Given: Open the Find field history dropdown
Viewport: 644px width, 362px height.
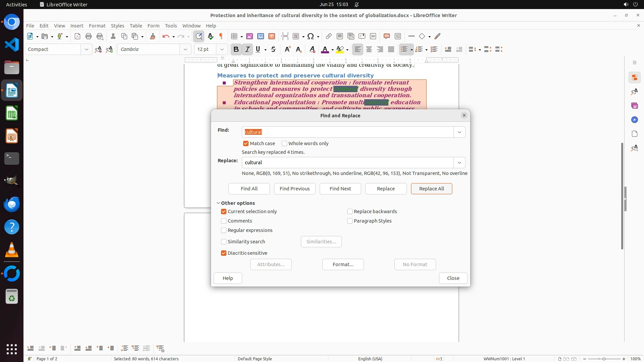Looking at the screenshot, I should point(459,132).
